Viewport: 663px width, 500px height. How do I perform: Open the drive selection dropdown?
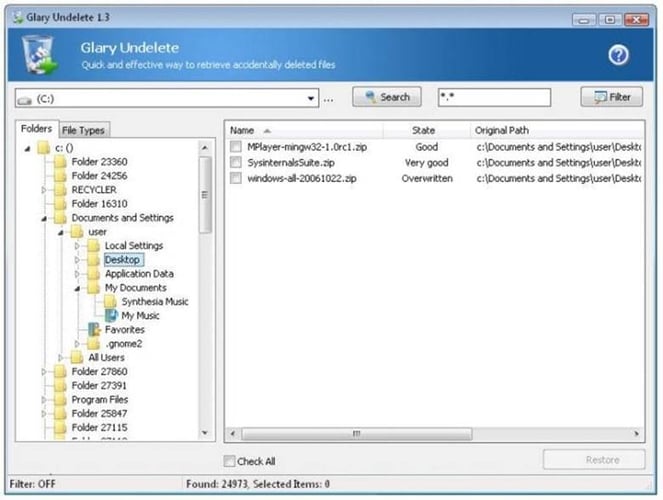pyautogui.click(x=312, y=98)
